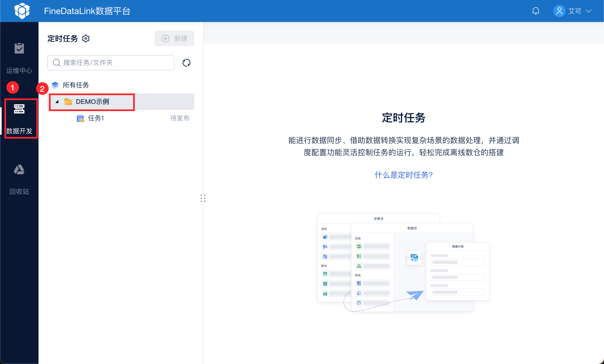The height and width of the screenshot is (364, 604).
Task: Open the 什么是定时任务? link
Action: [x=403, y=175]
